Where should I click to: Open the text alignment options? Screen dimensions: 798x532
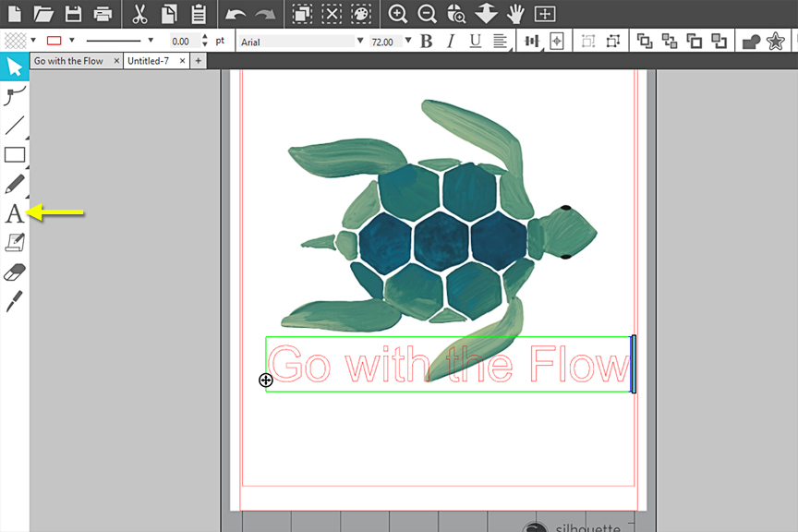(501, 42)
